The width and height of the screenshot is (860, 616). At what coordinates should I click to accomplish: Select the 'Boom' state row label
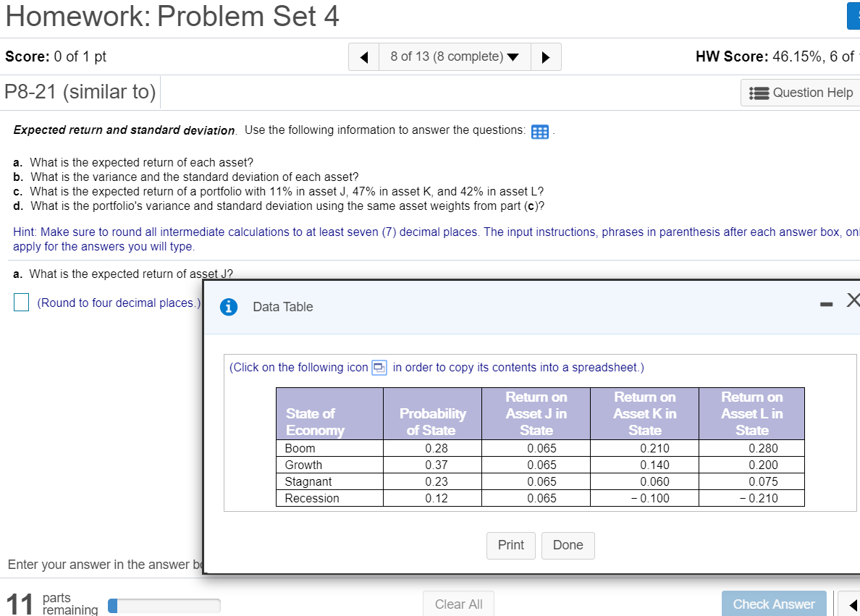(300, 448)
